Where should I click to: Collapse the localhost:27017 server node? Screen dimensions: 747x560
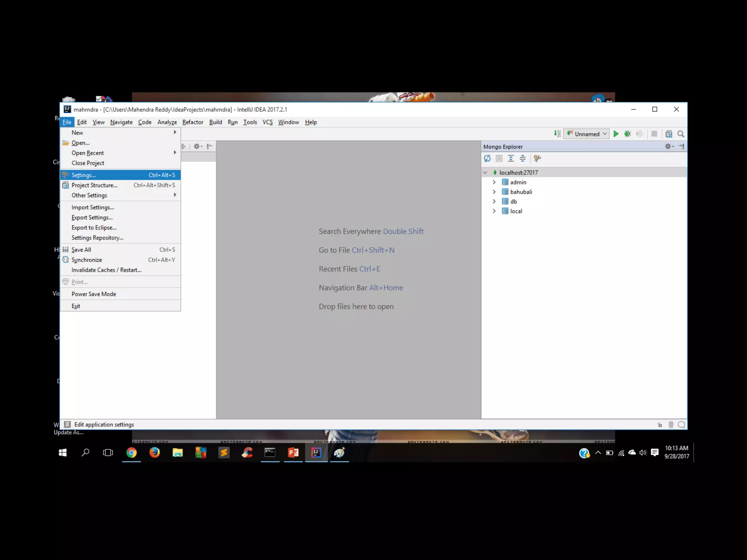[485, 172]
